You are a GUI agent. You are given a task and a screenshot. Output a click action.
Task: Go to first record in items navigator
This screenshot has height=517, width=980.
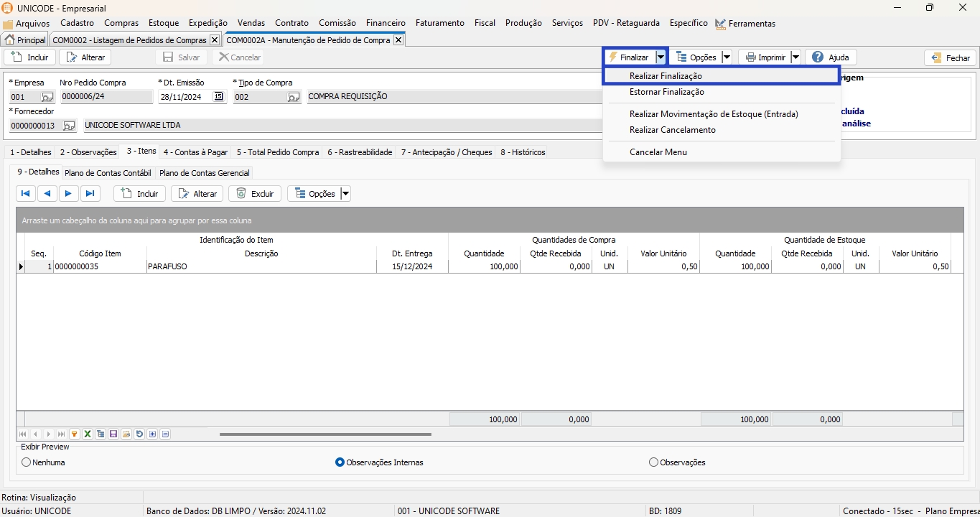pos(25,193)
